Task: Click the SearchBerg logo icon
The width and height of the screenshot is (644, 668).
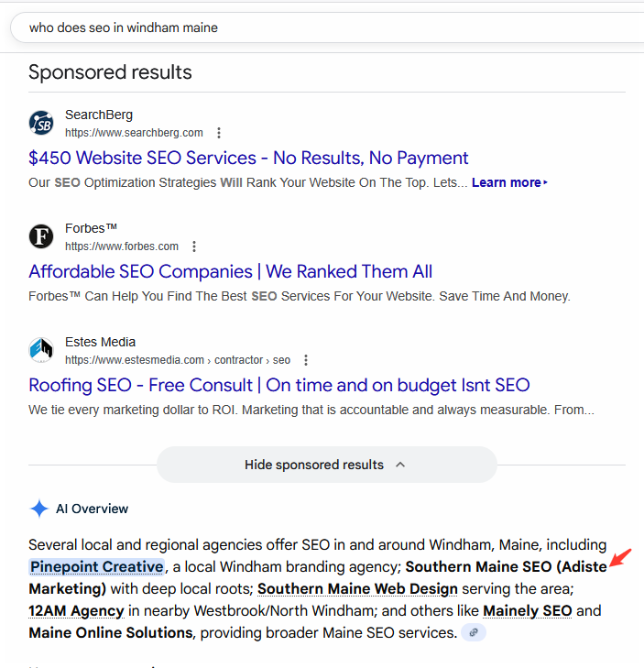Action: tap(41, 123)
